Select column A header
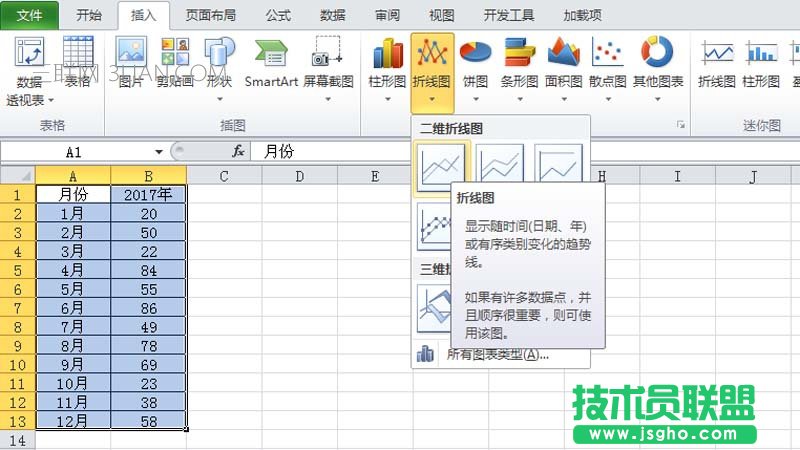Image resolution: width=800 pixels, height=450 pixels. click(x=73, y=176)
